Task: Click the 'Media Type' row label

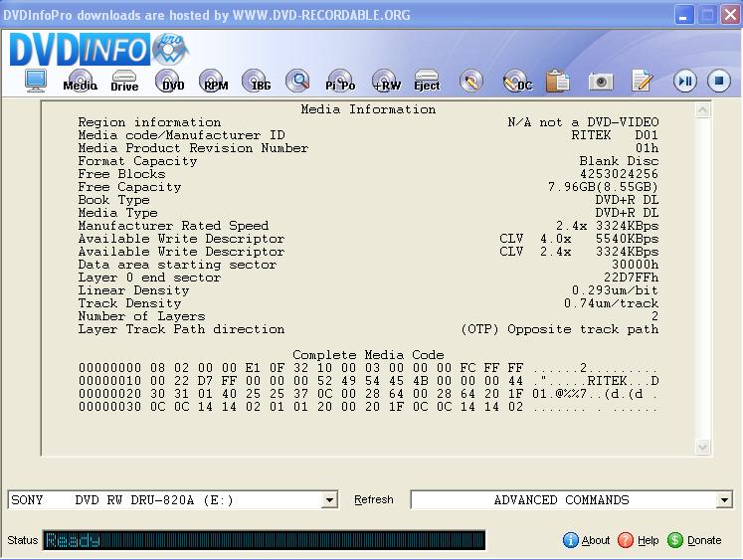Action: 117,213
